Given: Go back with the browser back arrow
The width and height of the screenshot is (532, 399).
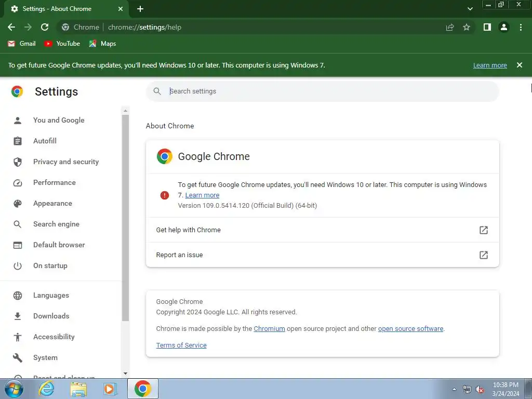Looking at the screenshot, I should click(11, 27).
